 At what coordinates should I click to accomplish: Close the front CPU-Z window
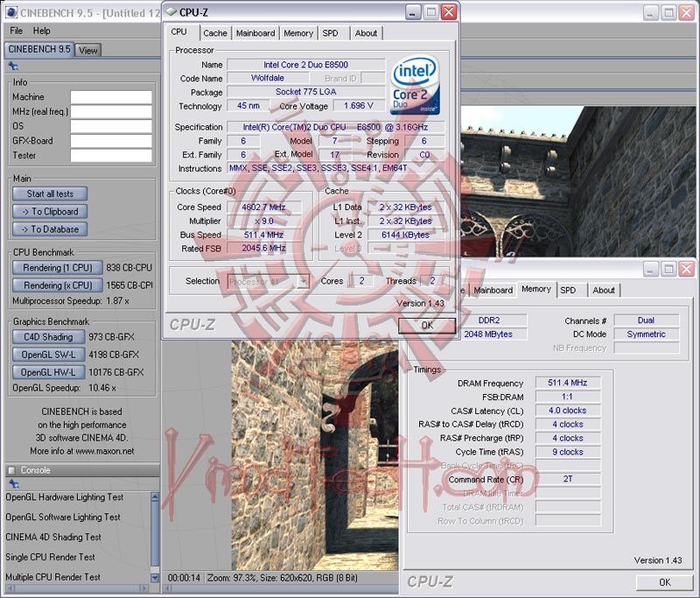click(x=449, y=12)
